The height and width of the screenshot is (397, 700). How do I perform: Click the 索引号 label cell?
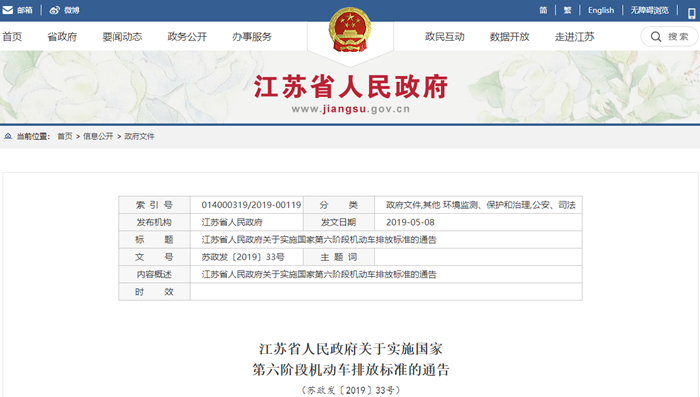click(154, 205)
